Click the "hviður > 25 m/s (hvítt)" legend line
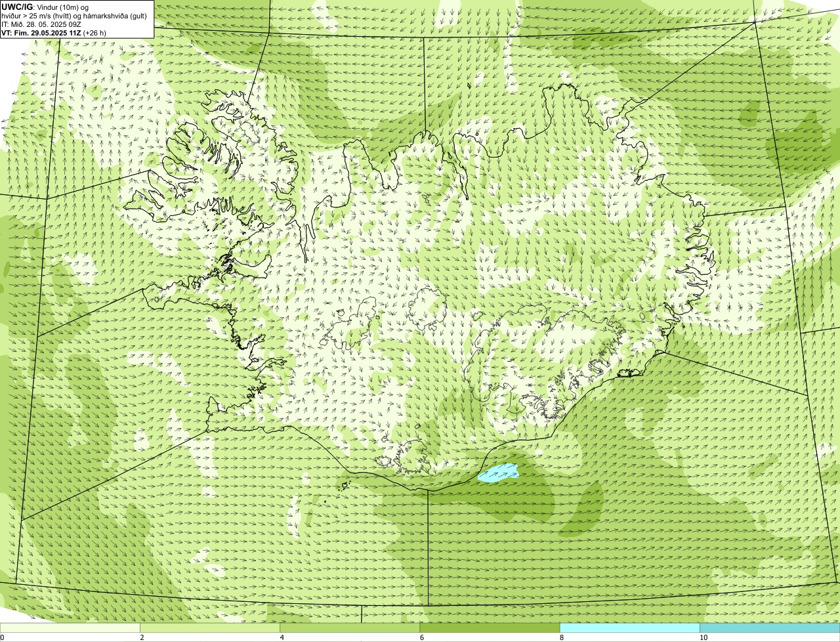840x642 pixels. (x=74, y=16)
